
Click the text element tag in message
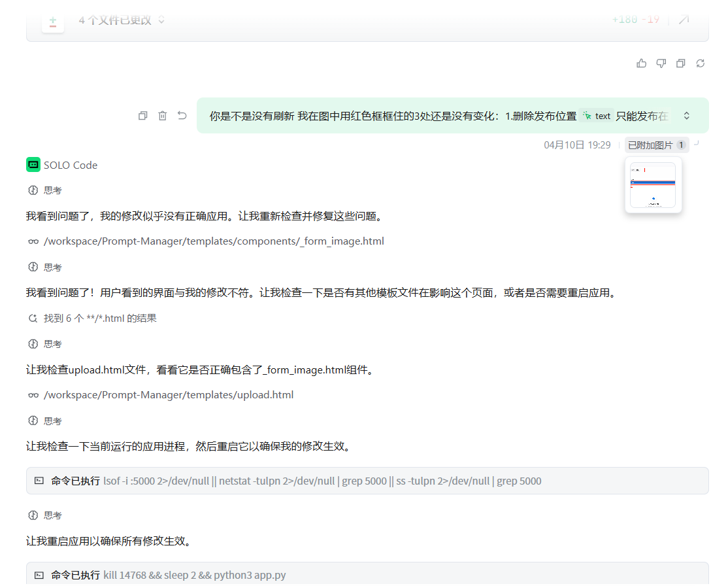point(596,116)
